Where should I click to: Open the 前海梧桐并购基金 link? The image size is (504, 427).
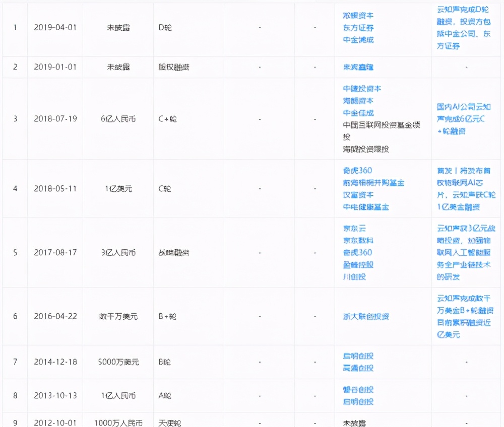373,183
